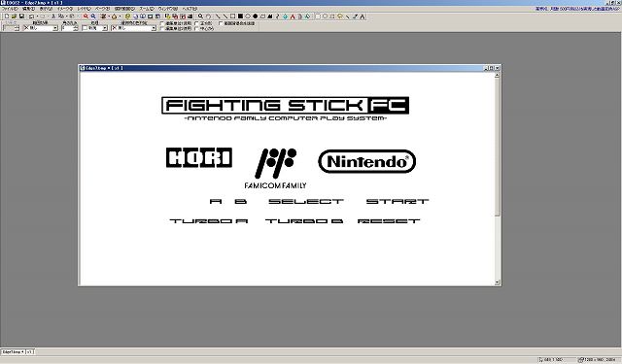Select the hollow polygon tool
622x364 pixels.
point(262,17)
